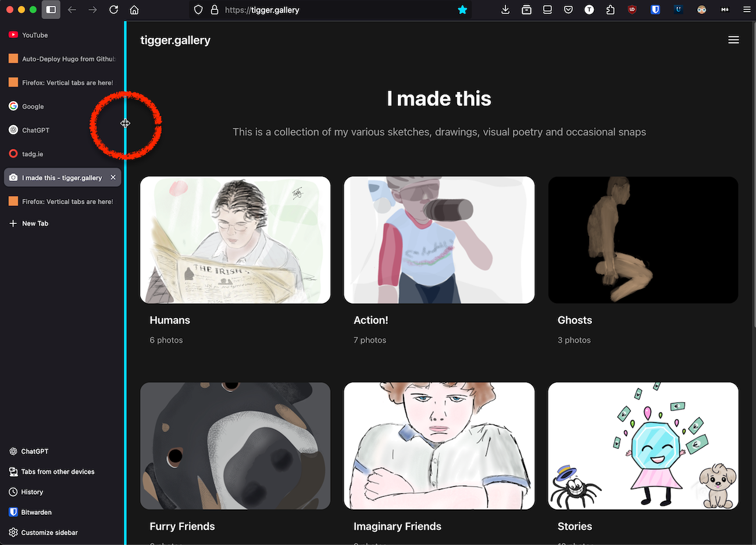Screen dimensions: 756x545
Task: Click the Ghosts album thumbnail image
Action: pos(643,240)
